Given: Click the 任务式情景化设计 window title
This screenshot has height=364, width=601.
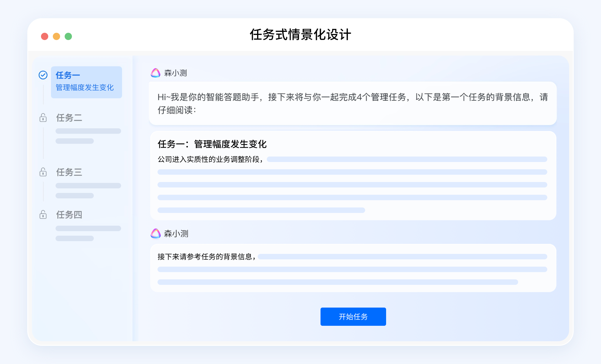Looking at the screenshot, I should click(x=300, y=35).
